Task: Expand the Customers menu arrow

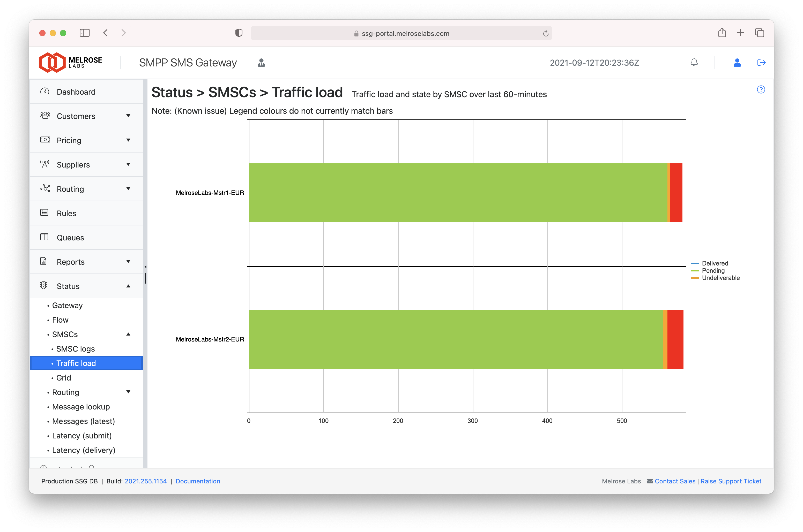Action: pos(128,116)
